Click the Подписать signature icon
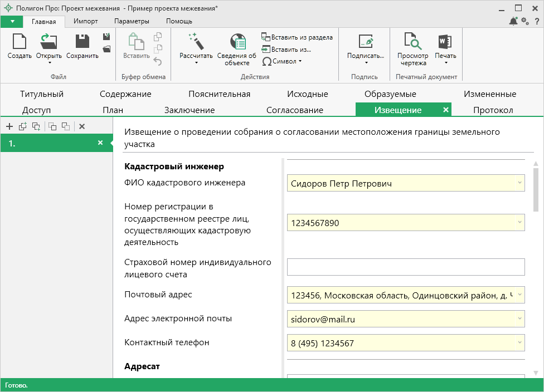The image size is (544, 392). click(366, 42)
